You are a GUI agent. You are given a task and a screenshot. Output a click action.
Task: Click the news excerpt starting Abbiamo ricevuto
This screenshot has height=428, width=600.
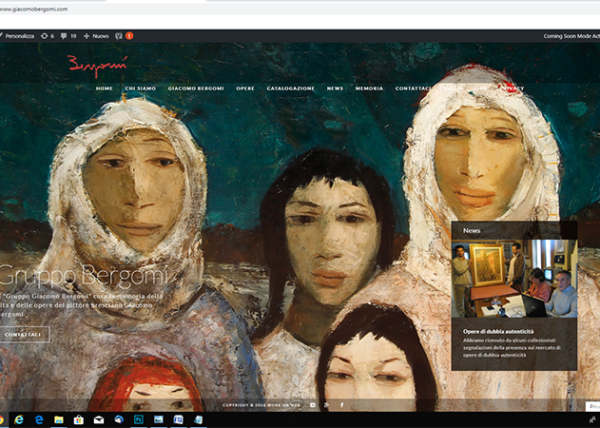(x=512, y=348)
